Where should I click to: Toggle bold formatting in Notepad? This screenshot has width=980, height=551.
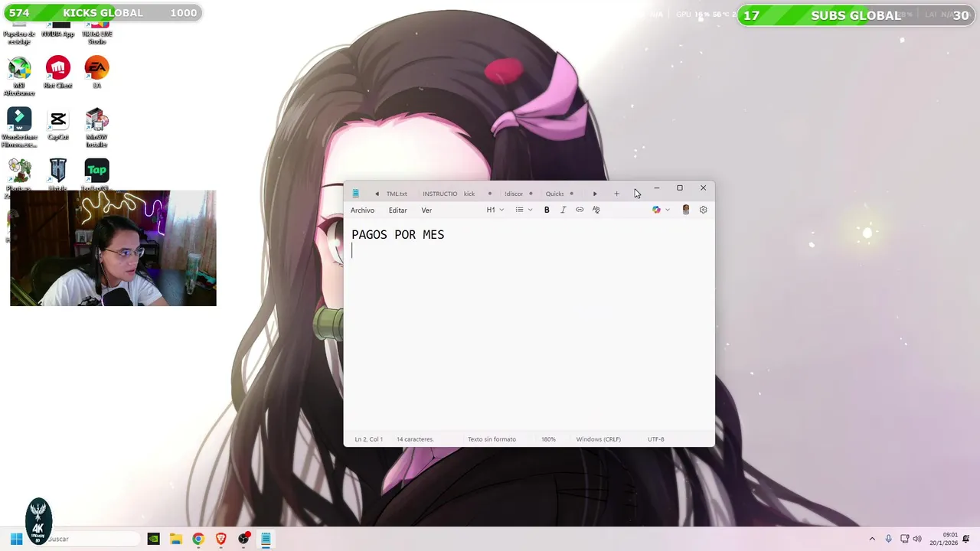point(547,210)
